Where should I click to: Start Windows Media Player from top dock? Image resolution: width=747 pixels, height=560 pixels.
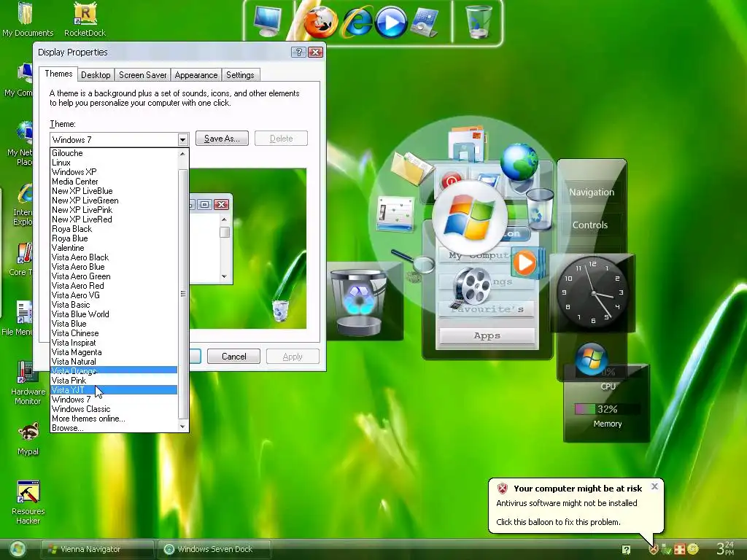point(391,23)
